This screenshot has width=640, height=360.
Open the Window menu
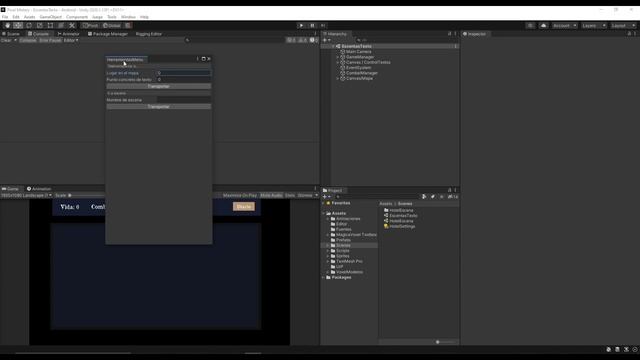(x=128, y=17)
